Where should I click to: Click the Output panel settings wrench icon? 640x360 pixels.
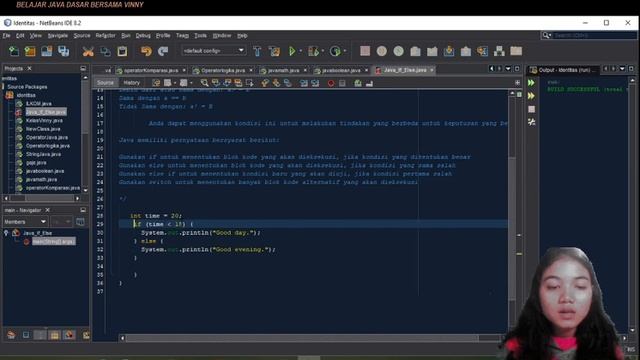[531, 122]
